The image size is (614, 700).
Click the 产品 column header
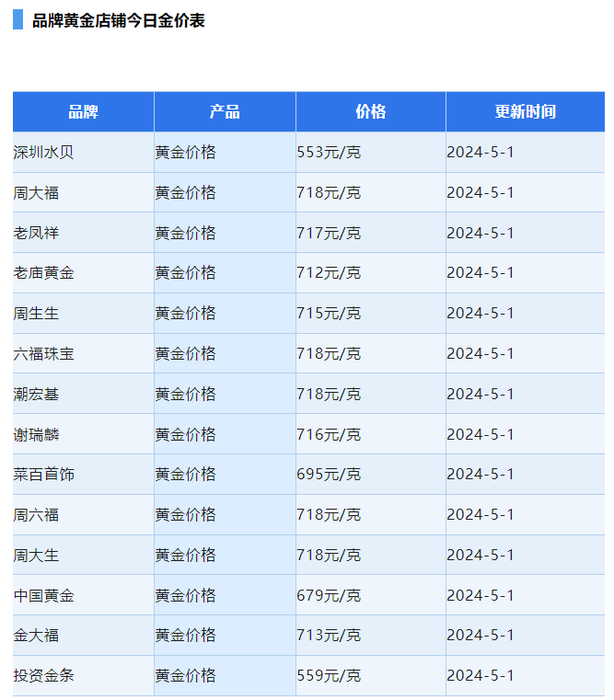[x=225, y=111]
